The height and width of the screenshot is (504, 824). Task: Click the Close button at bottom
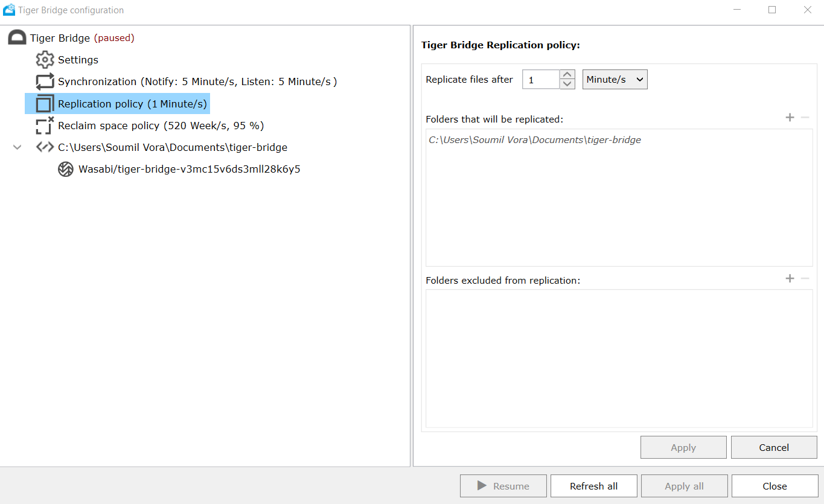click(774, 486)
